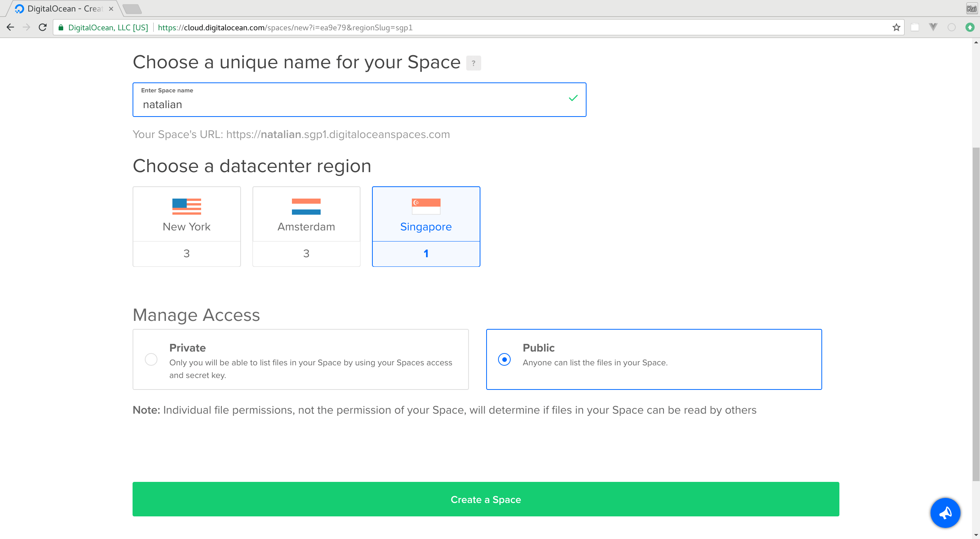Click the Singapore flag icon
The image size is (980, 539).
[426, 207]
